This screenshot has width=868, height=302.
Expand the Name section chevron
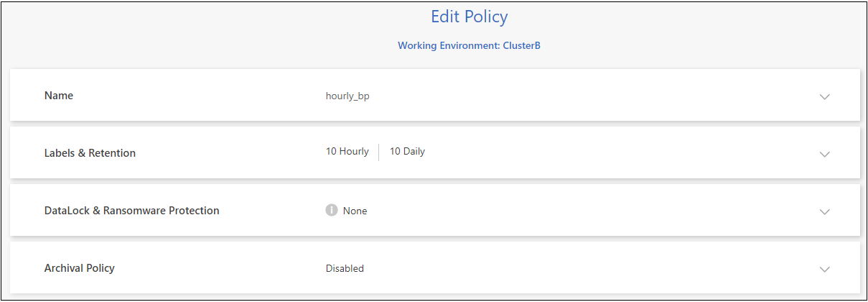coord(824,96)
